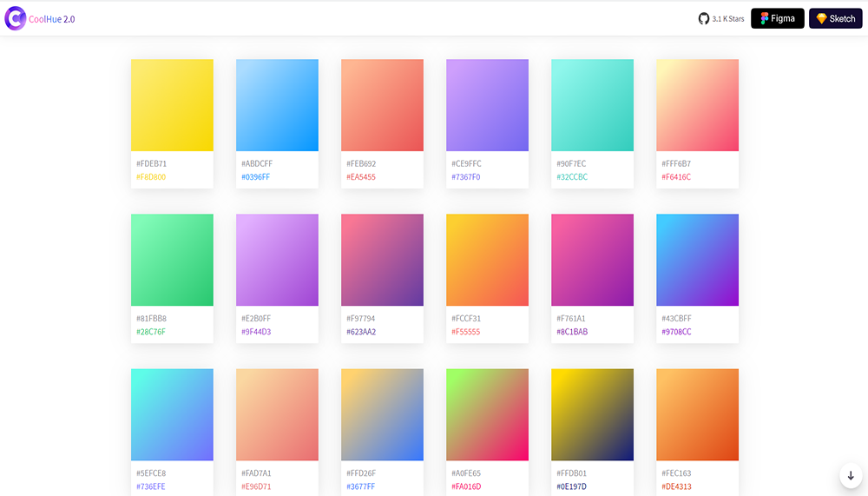Select the yellow #FDEB71 gradient swatch

coord(172,105)
